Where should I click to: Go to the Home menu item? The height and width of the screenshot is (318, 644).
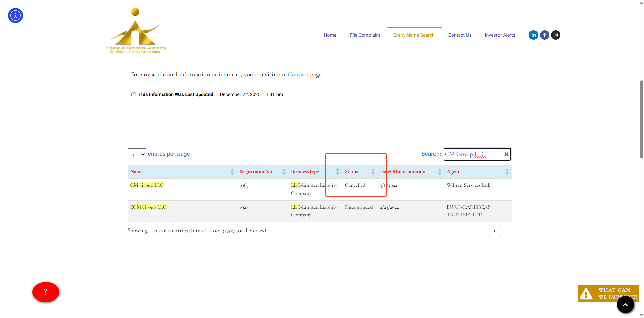pos(330,35)
